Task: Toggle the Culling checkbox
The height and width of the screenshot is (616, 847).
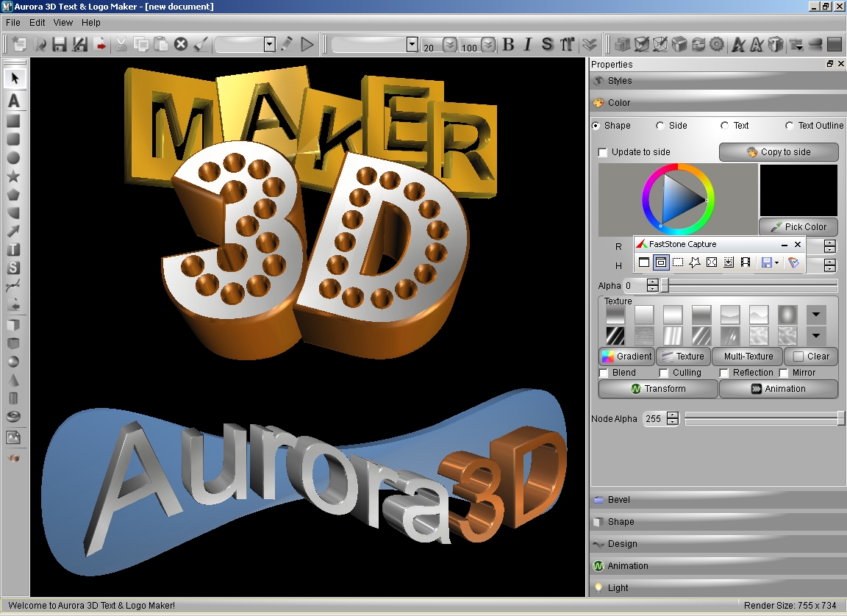Action: click(664, 373)
